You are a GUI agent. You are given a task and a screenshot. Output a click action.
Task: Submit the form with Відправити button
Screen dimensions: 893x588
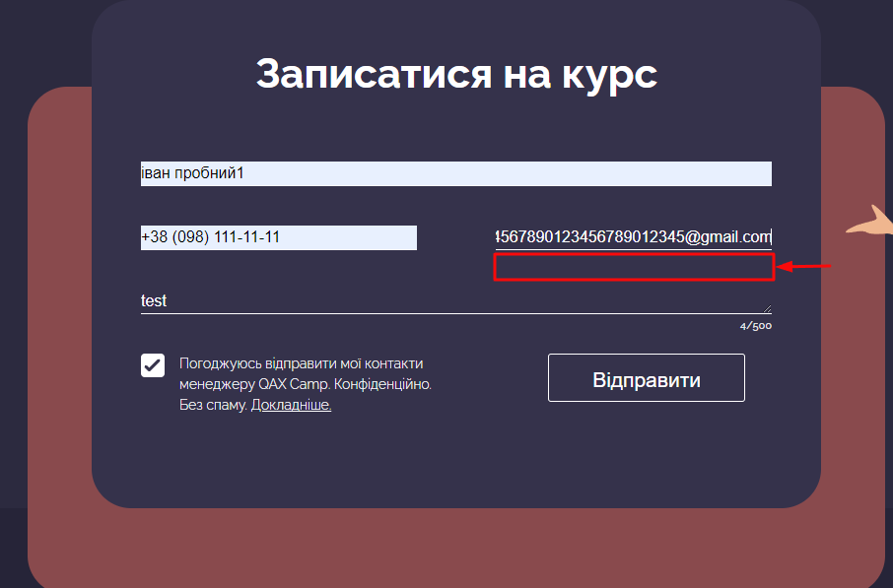coord(647,378)
